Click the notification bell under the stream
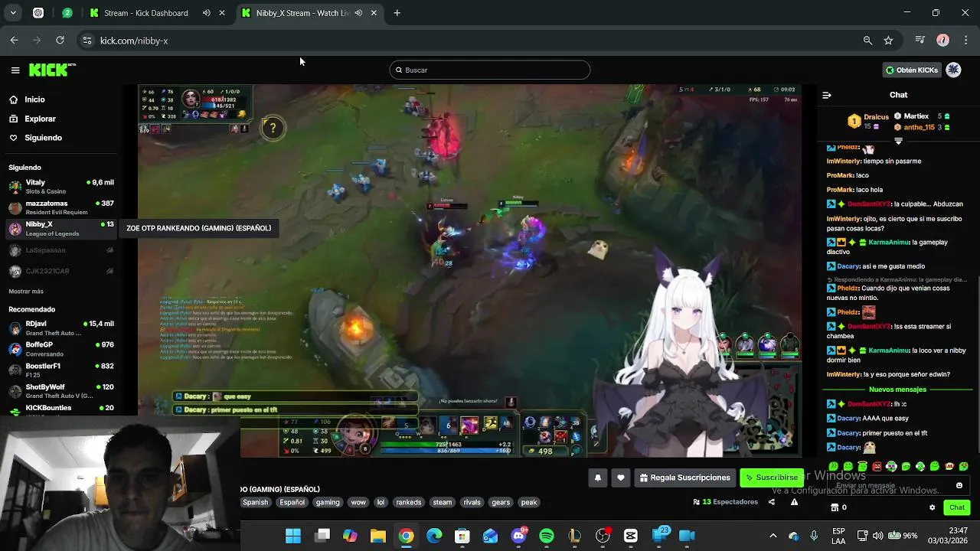 point(598,478)
